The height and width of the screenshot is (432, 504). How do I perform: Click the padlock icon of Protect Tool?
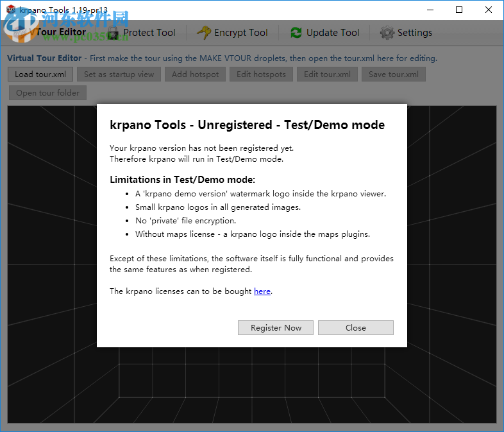(113, 33)
